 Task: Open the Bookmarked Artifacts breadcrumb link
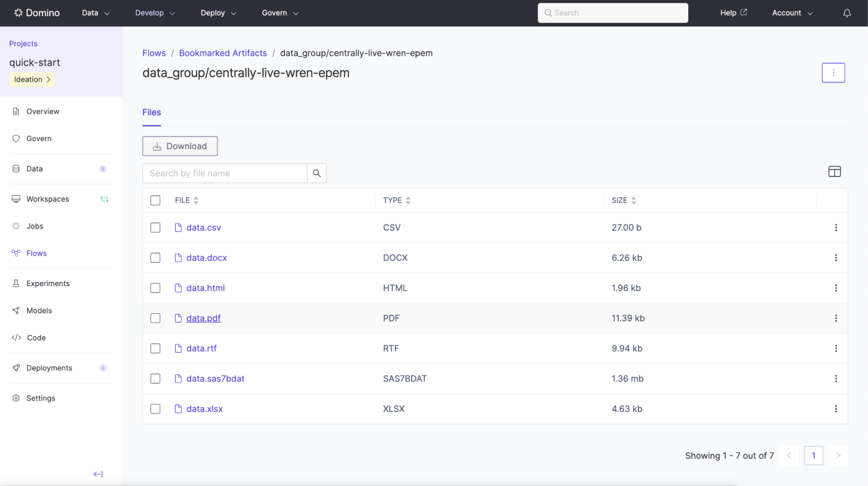[x=223, y=53]
